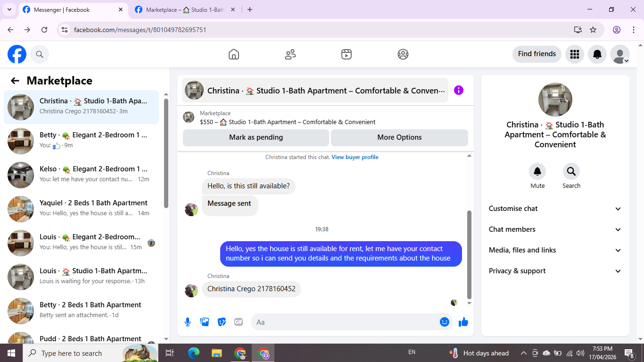Open the Windows Start button
The height and width of the screenshot is (362, 644).
click(11, 353)
